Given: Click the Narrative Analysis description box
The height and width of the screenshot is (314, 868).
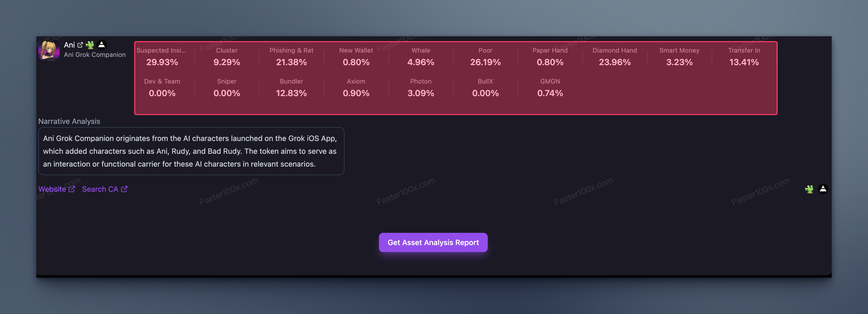Looking at the screenshot, I should 191,151.
